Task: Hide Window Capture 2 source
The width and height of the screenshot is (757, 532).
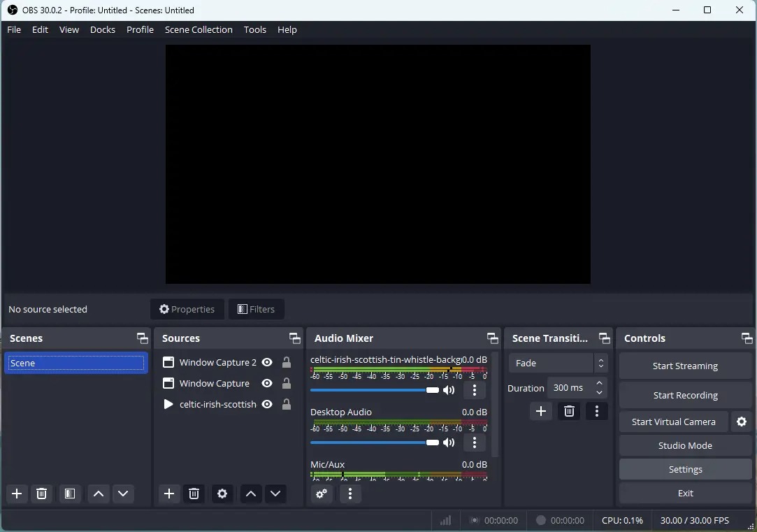Action: tap(267, 362)
